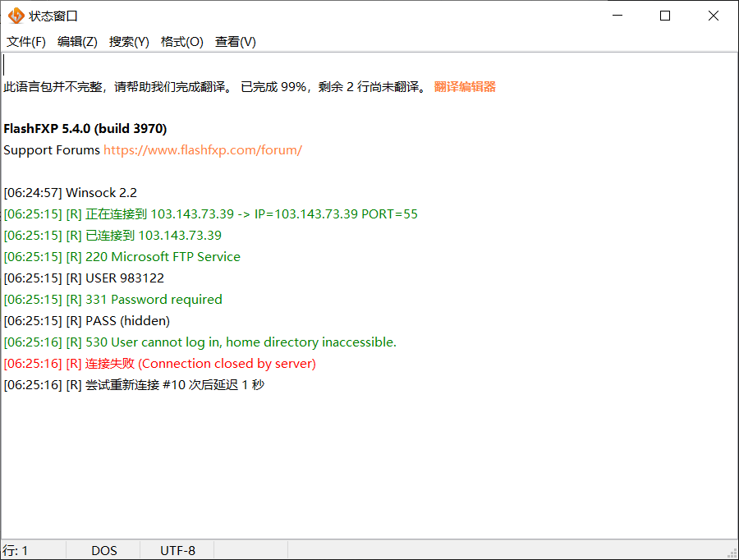Click the Support Forums label text
The width and height of the screenshot is (739, 560).
click(x=52, y=150)
